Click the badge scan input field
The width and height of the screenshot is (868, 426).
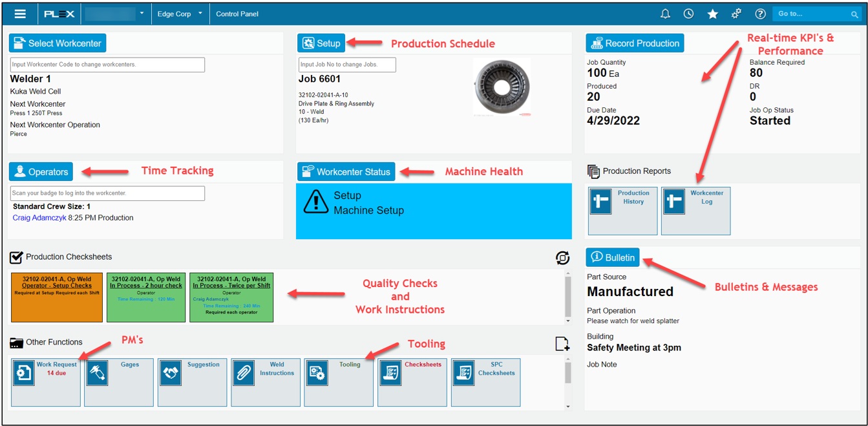click(107, 193)
